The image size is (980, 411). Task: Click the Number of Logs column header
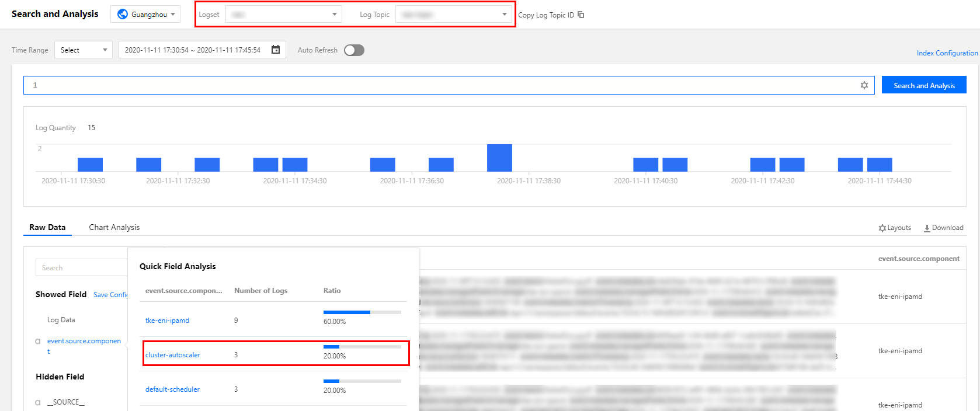click(x=260, y=291)
